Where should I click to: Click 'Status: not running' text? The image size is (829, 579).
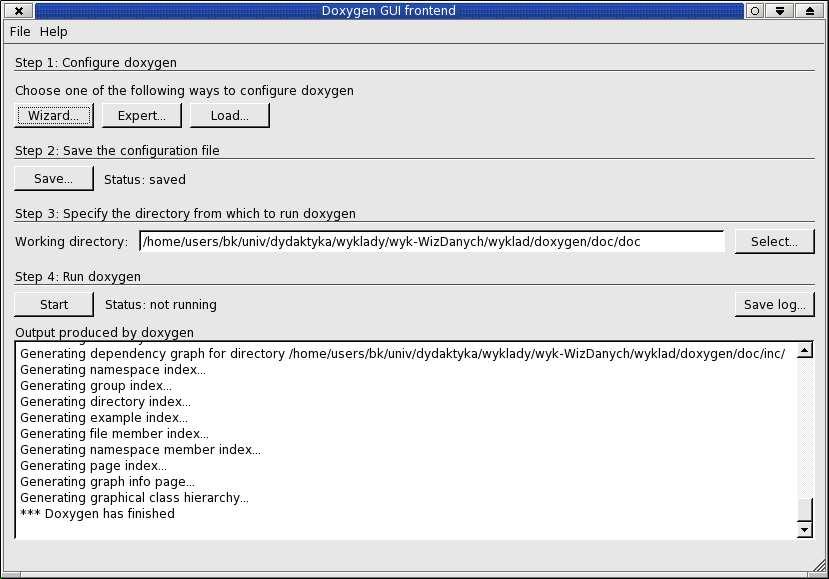coord(161,305)
